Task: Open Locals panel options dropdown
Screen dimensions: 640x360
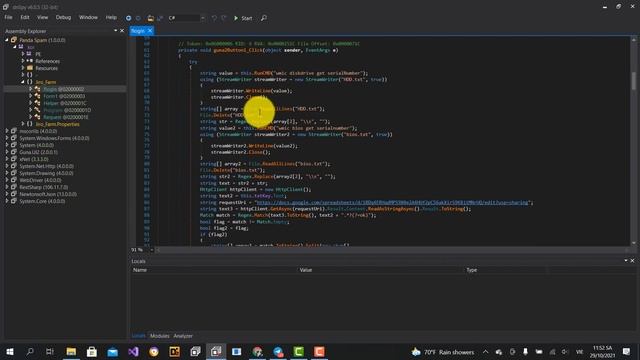Action: point(626,260)
